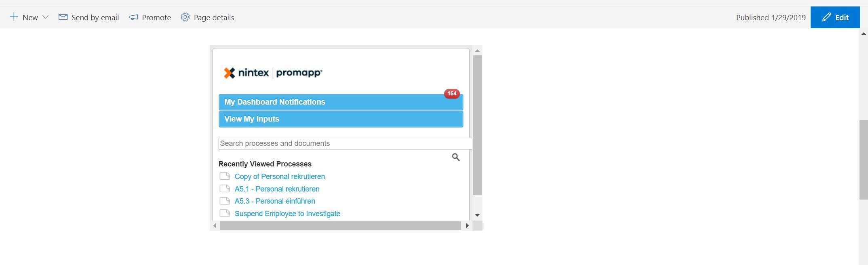
Task: Click document icon beside A5.1 - Personal rekrutieren
Action: [x=225, y=189]
